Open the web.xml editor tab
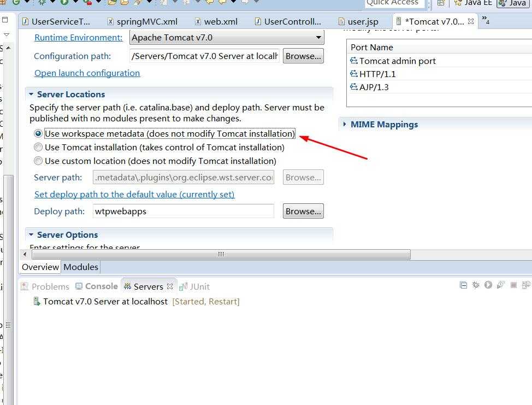532x405 pixels. coord(216,22)
